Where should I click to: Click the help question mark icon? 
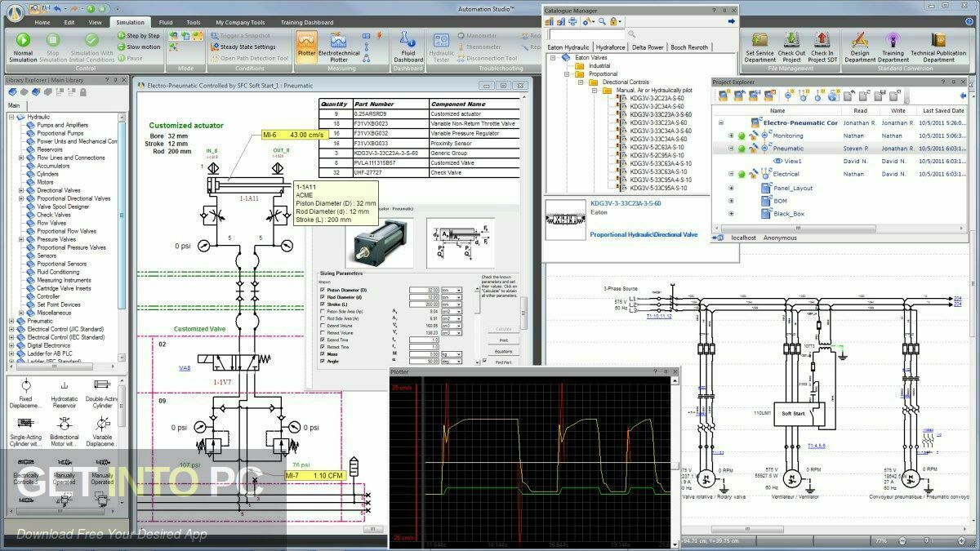[969, 21]
